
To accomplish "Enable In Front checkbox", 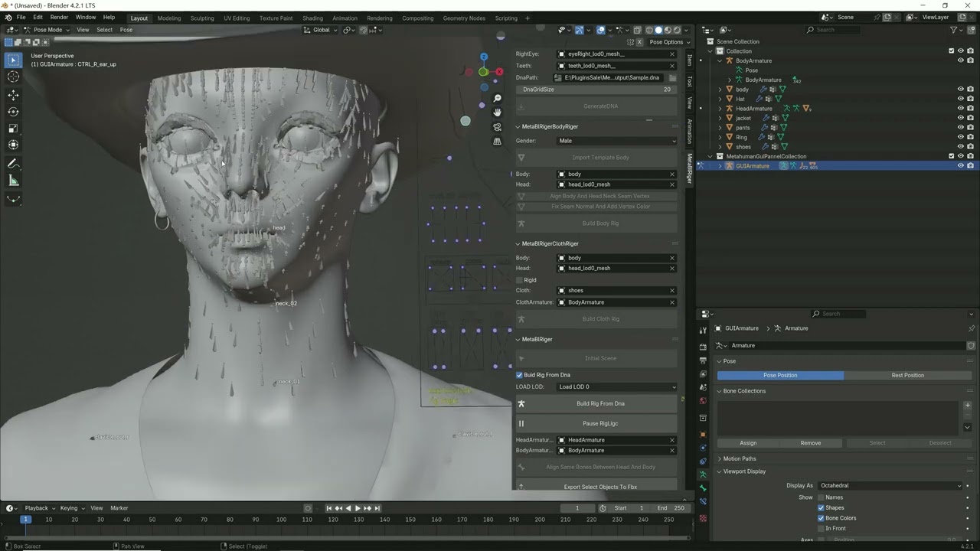I will tap(821, 528).
